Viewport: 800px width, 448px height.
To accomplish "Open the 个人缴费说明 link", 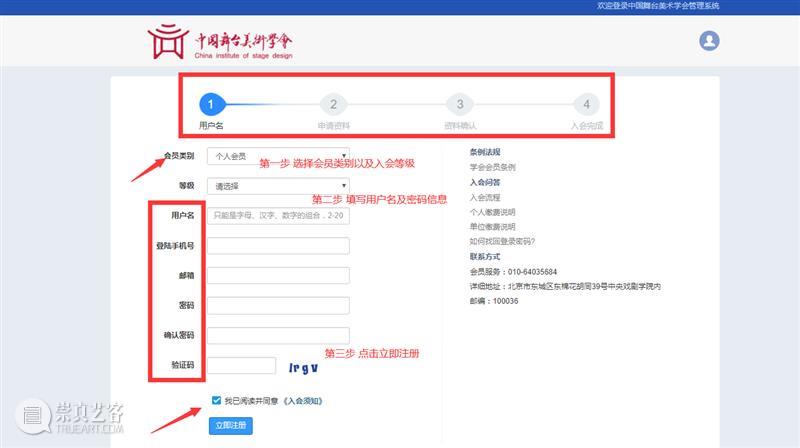I will pos(492,212).
